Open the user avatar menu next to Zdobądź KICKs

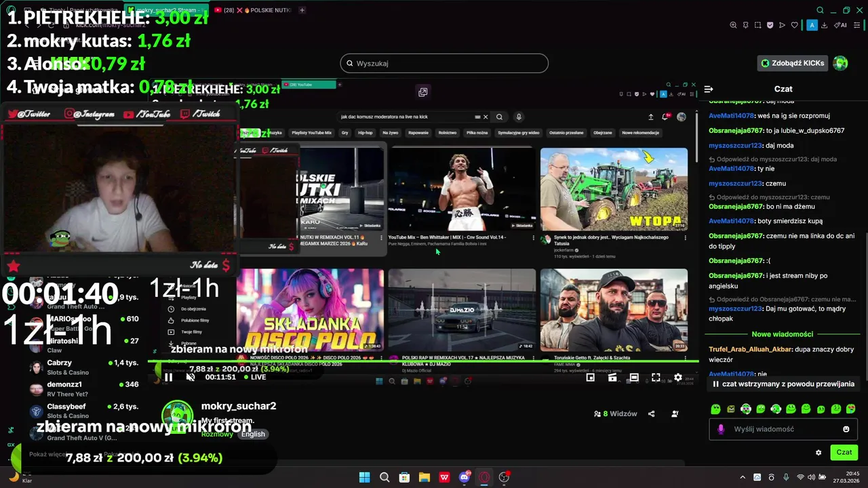pos(840,63)
